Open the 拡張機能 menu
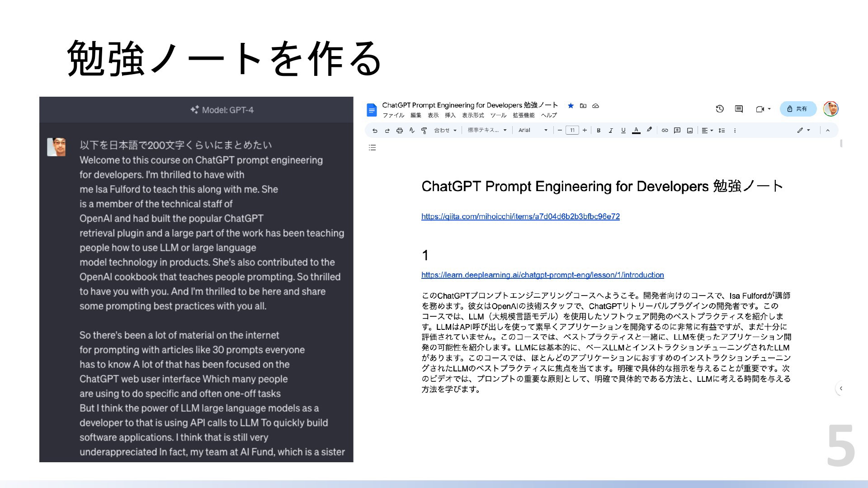The height and width of the screenshot is (488, 868). click(x=524, y=116)
